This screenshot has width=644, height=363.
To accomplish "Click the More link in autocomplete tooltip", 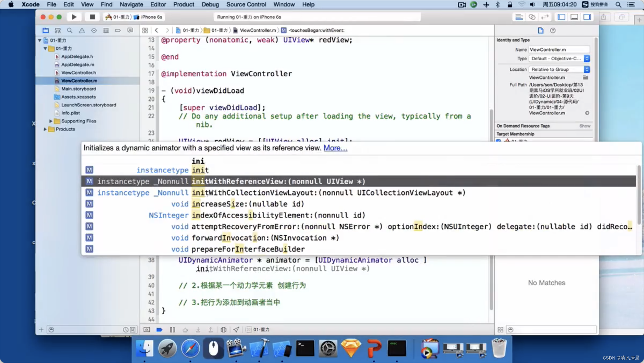I will [335, 147].
